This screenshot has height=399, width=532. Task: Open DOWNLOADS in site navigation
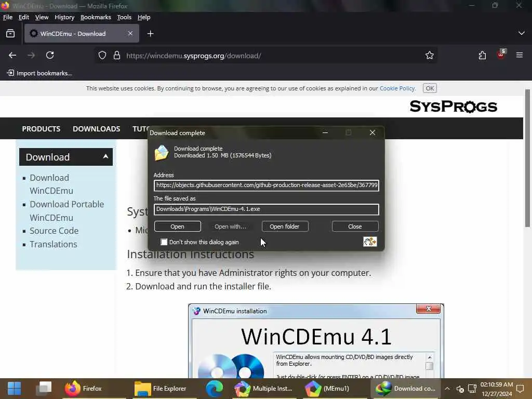pyautogui.click(x=96, y=129)
